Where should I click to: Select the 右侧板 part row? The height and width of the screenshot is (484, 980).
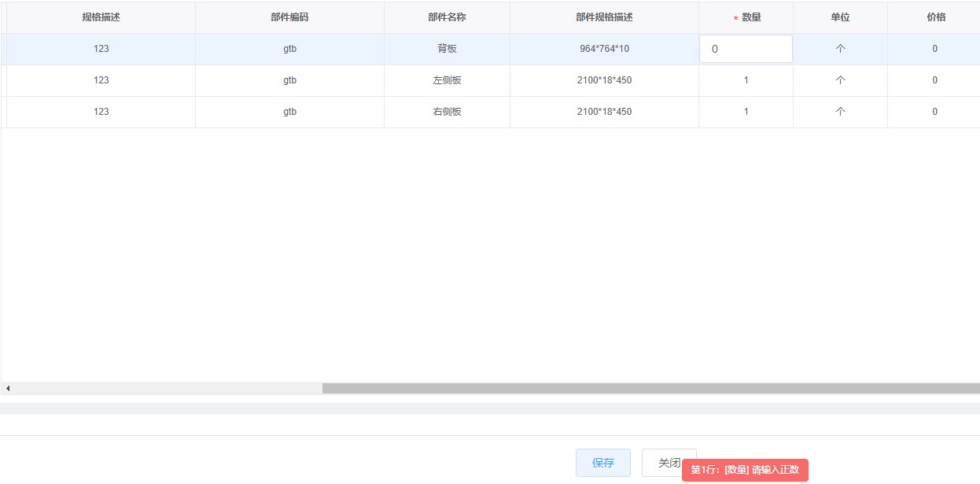(447, 111)
